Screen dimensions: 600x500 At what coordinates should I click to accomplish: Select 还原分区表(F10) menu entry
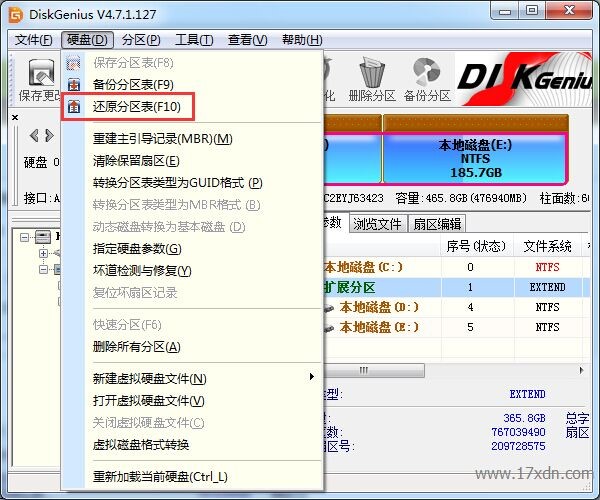[x=192, y=107]
